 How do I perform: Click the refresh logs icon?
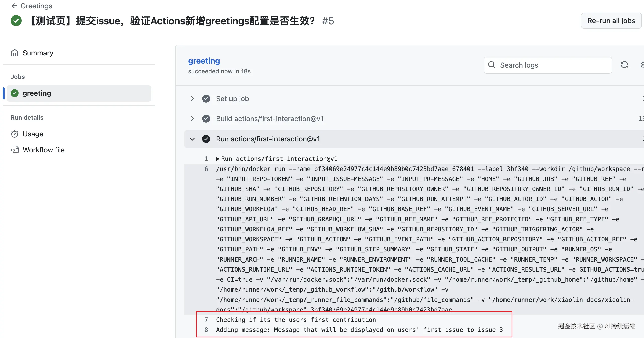(624, 65)
